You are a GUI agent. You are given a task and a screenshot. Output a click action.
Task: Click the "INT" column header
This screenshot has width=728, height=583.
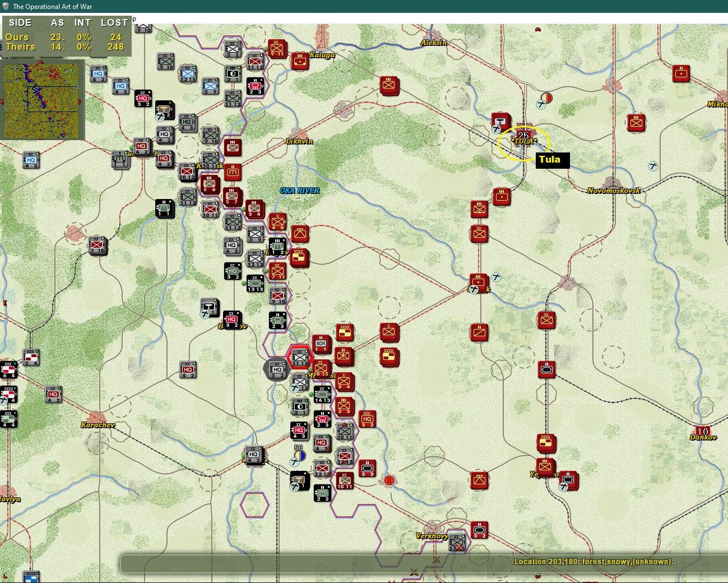[82, 22]
